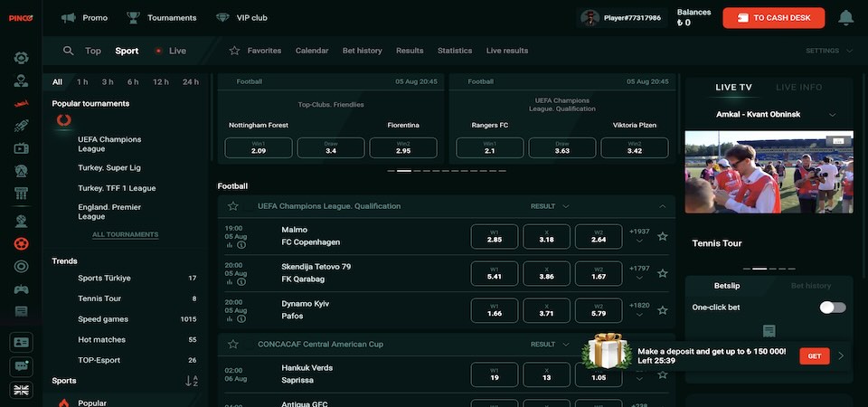868x407 pixels.
Task: Click the GET bonus button
Action: [x=815, y=356]
